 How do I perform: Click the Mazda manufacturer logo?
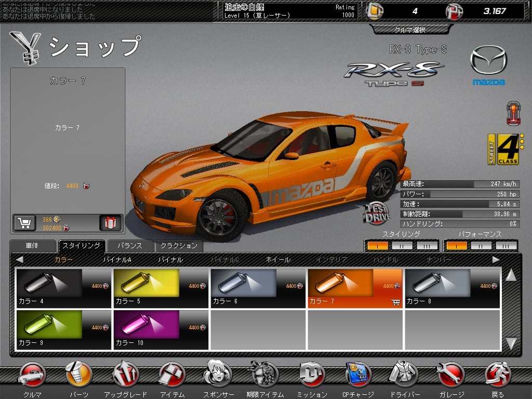pyautogui.click(x=488, y=65)
